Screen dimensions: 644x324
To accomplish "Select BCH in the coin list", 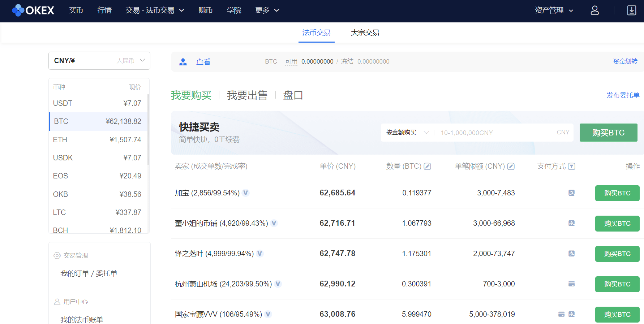I will tap(98, 228).
